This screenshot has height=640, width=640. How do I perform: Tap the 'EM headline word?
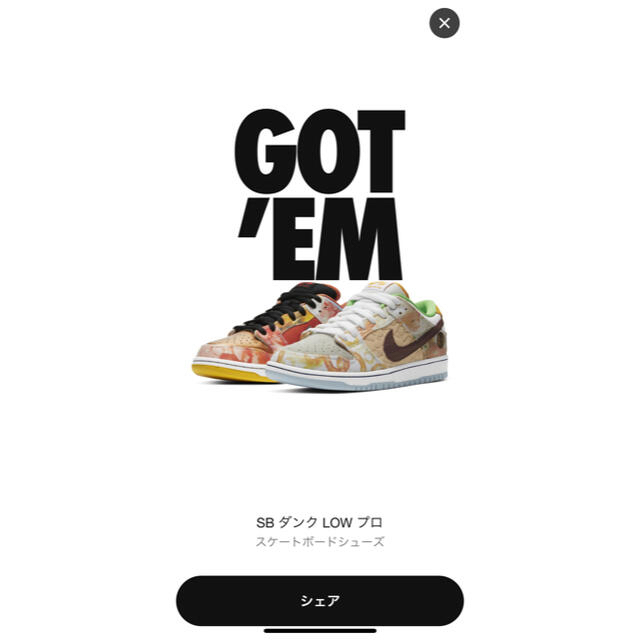320,239
